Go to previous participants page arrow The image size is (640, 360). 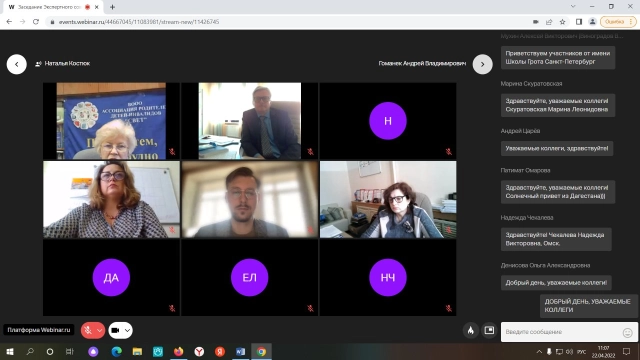[17, 64]
